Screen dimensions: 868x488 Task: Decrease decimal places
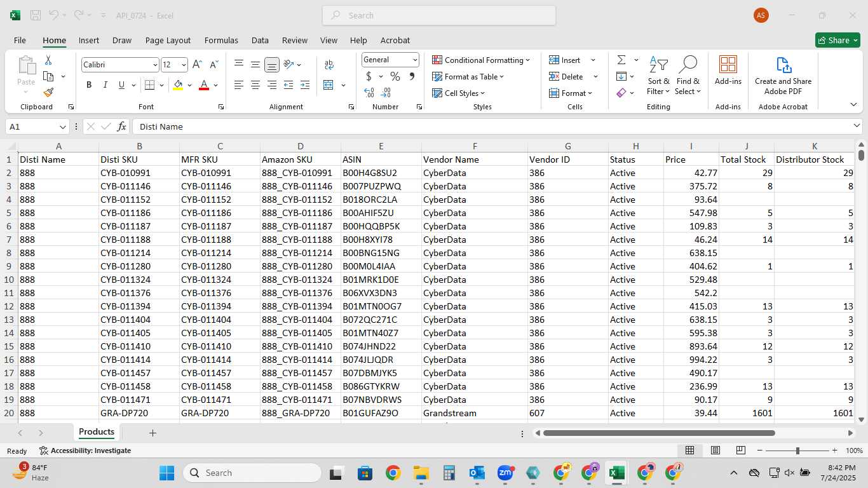coord(386,93)
